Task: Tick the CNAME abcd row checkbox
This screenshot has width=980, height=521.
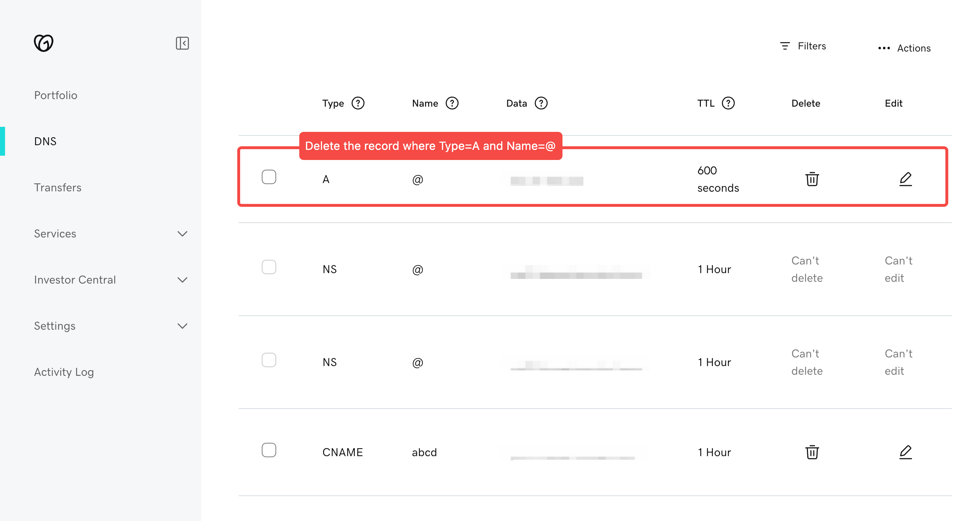Action: pyautogui.click(x=269, y=450)
